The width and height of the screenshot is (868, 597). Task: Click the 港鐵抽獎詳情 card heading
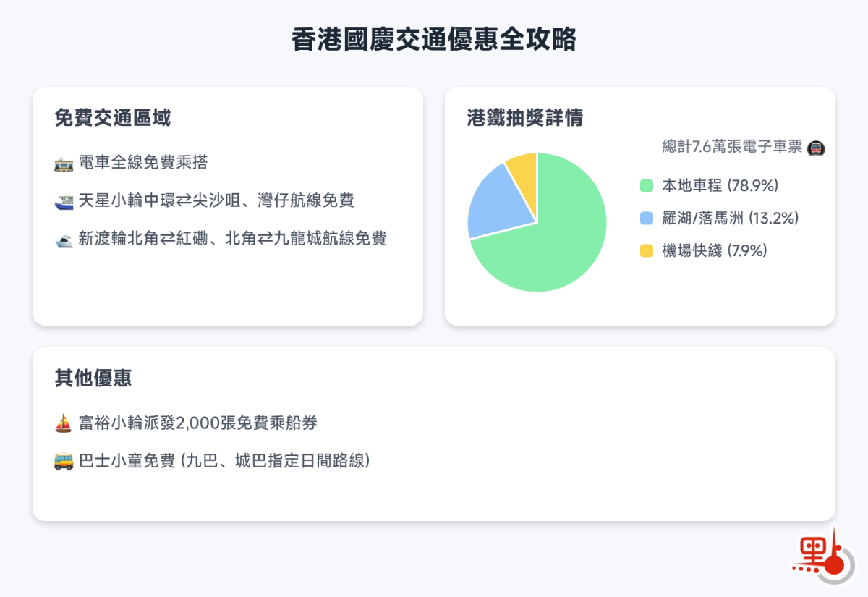pyautogui.click(x=525, y=118)
